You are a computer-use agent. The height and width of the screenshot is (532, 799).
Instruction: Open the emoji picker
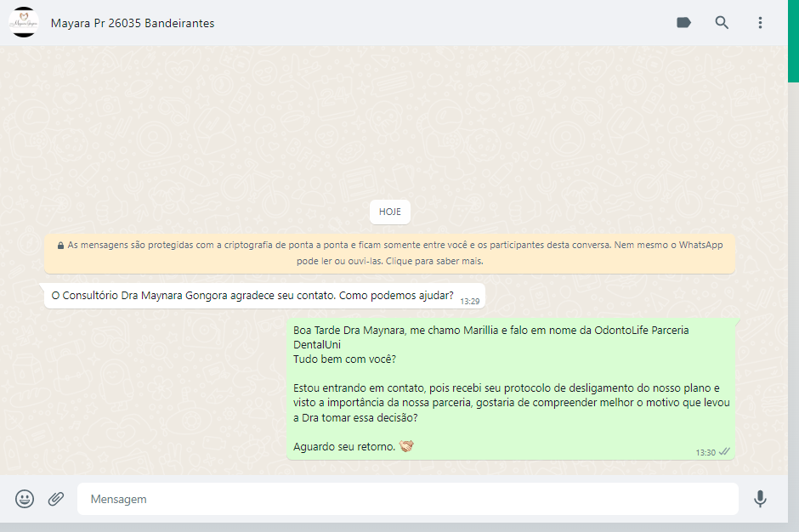25,499
